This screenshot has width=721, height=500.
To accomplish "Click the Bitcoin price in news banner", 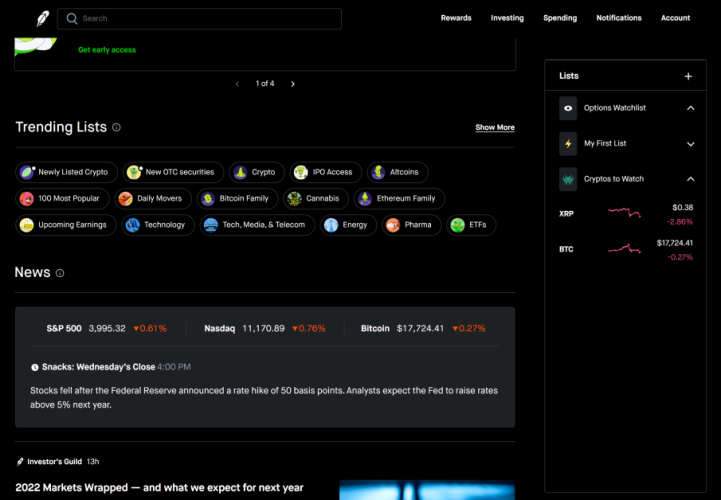I will pos(420,328).
